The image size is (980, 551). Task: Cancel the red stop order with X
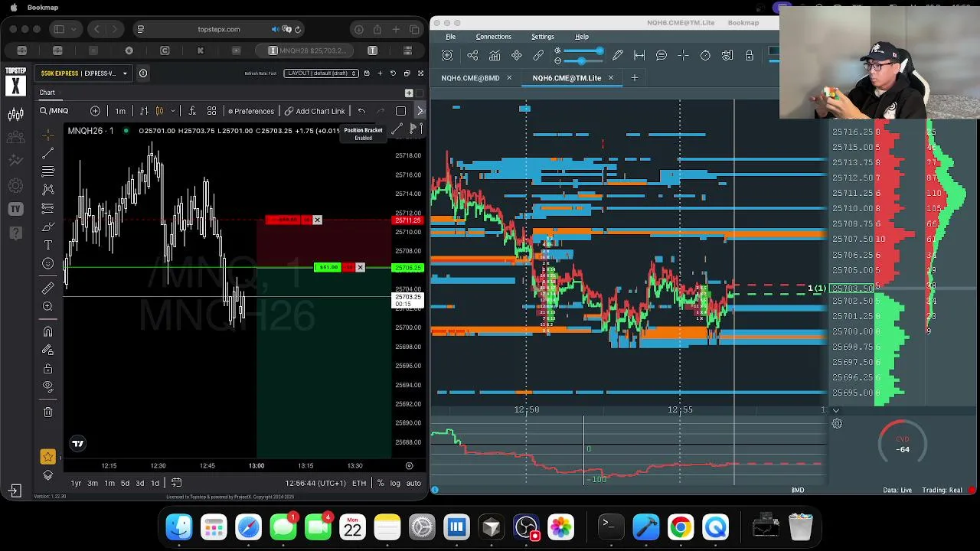tap(317, 220)
